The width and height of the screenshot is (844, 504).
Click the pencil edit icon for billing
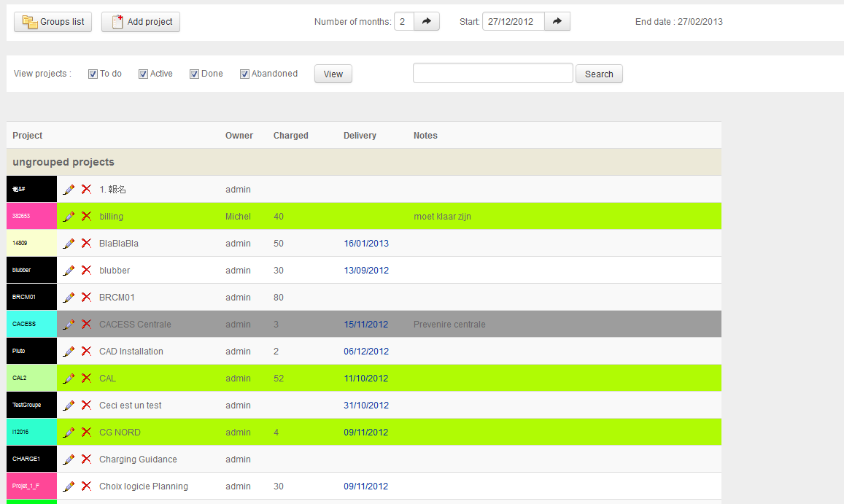click(x=69, y=217)
